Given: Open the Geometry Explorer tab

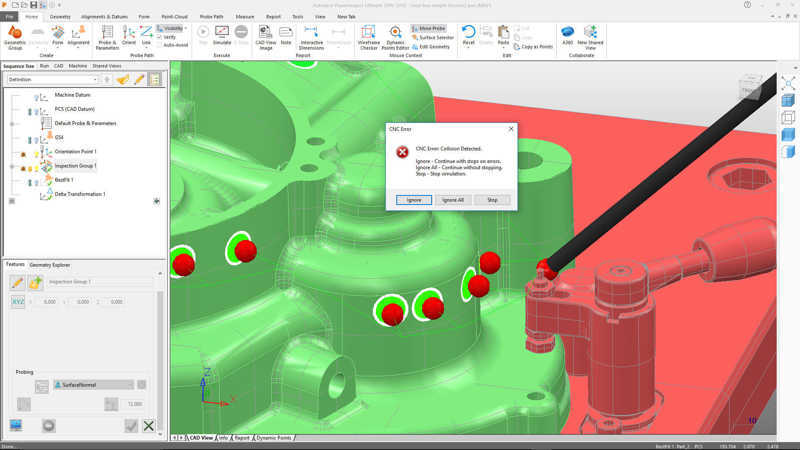Looking at the screenshot, I should 50,265.
